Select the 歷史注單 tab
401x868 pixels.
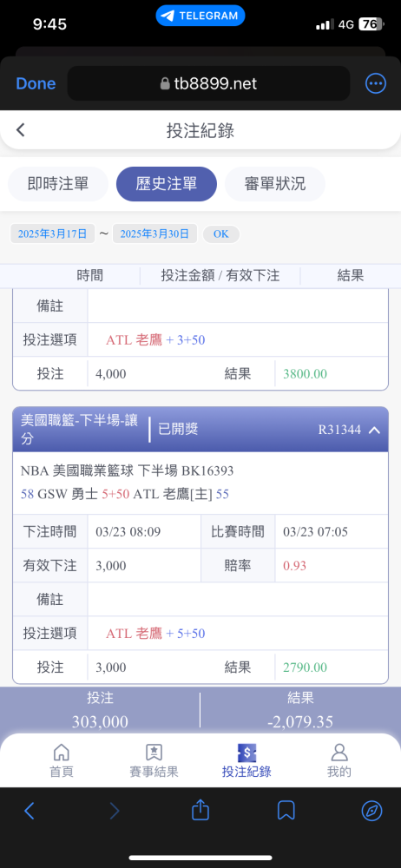pyautogui.click(x=167, y=184)
